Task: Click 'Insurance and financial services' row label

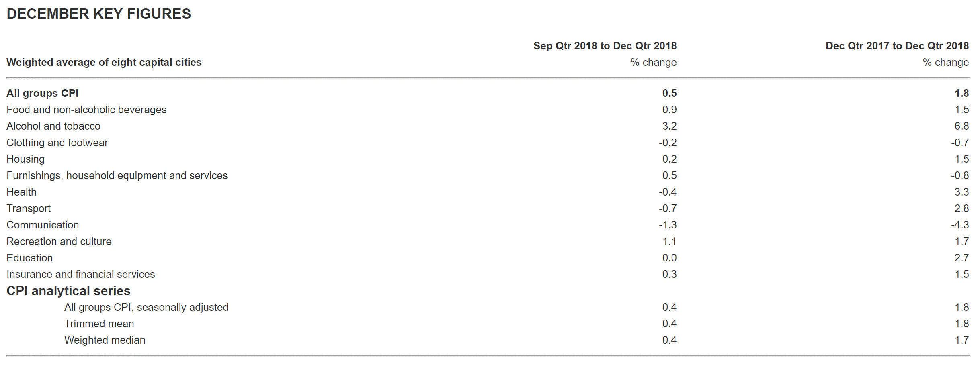Action: pyautogui.click(x=80, y=274)
